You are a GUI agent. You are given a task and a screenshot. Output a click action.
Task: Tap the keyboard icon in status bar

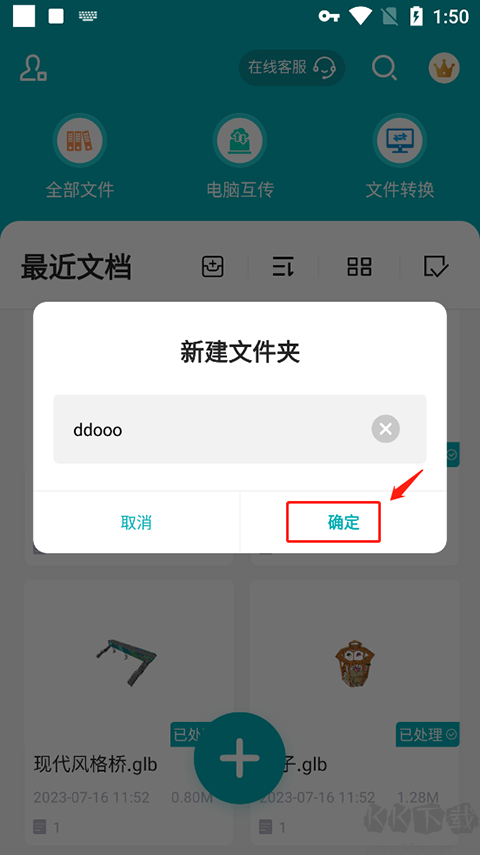pos(87,16)
